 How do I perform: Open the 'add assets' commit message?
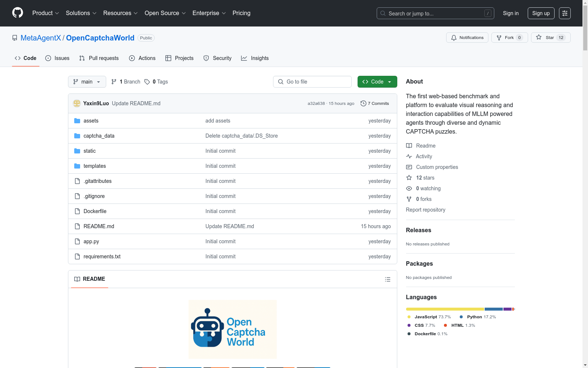218,121
